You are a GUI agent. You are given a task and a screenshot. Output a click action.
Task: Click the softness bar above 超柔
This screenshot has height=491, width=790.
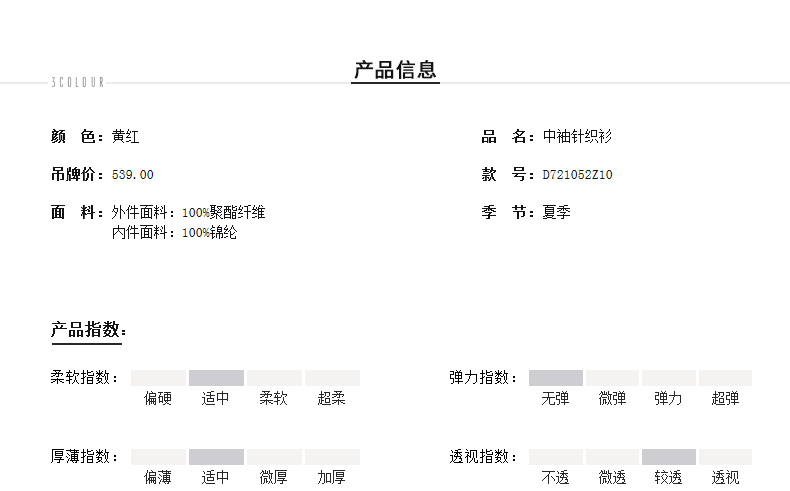coord(333,378)
